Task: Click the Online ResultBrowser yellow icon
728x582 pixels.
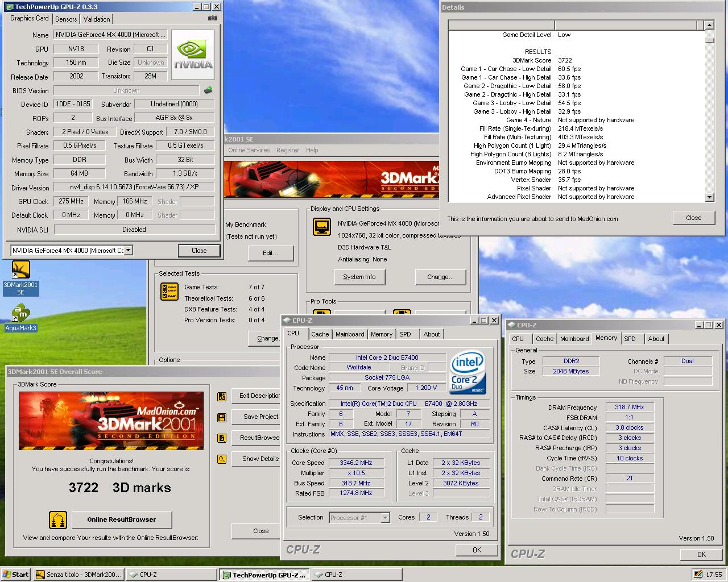Action: (x=57, y=519)
